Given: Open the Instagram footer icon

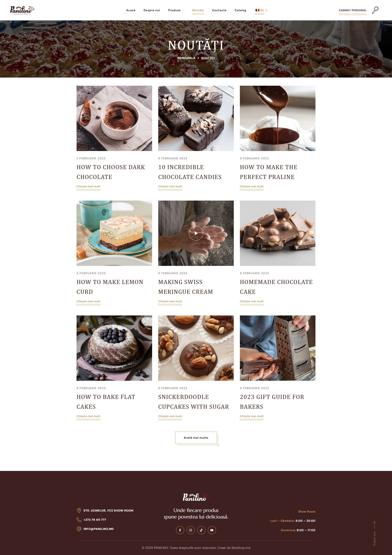Looking at the screenshot, I should point(190,530).
